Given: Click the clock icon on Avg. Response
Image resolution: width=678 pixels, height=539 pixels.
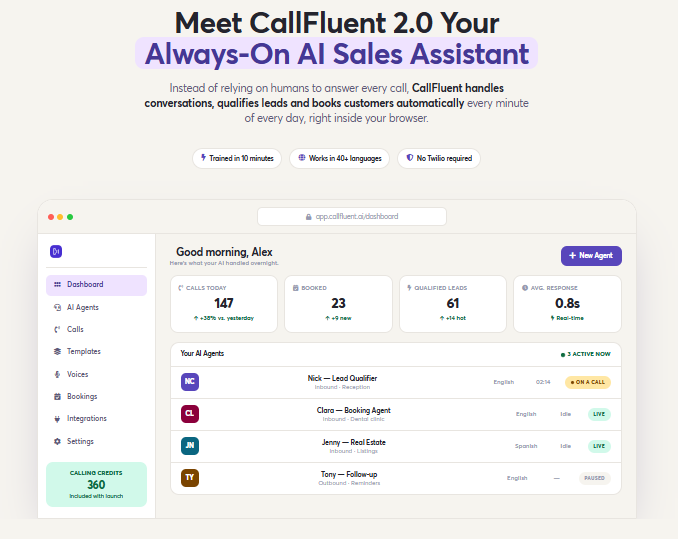Looking at the screenshot, I should click(525, 288).
